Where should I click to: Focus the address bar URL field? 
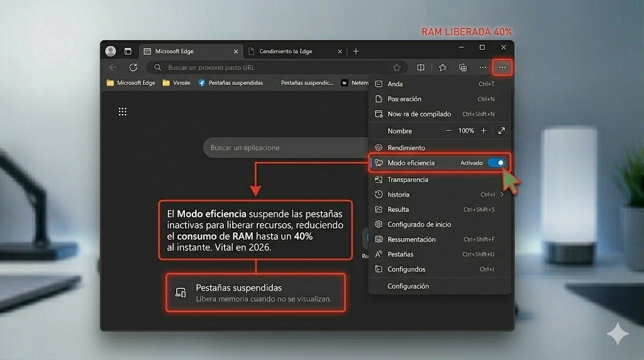coord(277,67)
